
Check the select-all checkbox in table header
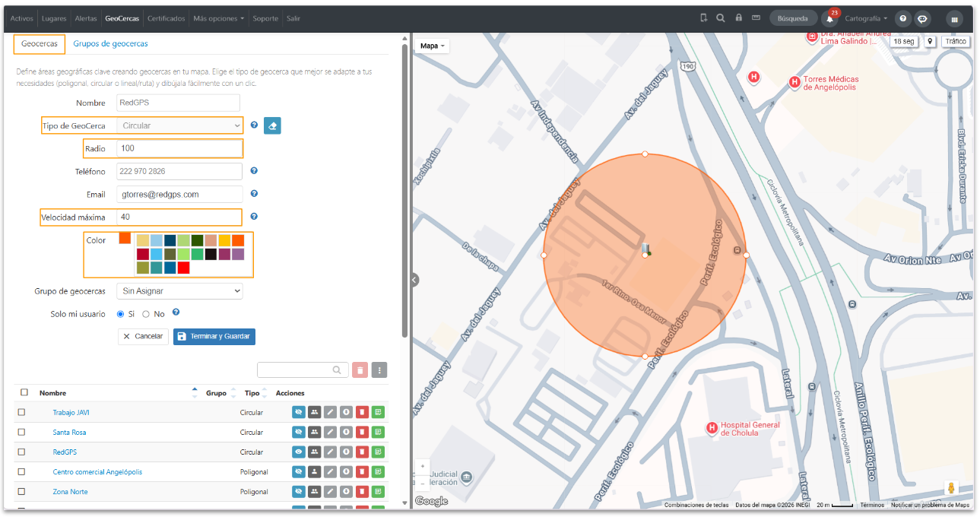point(24,392)
